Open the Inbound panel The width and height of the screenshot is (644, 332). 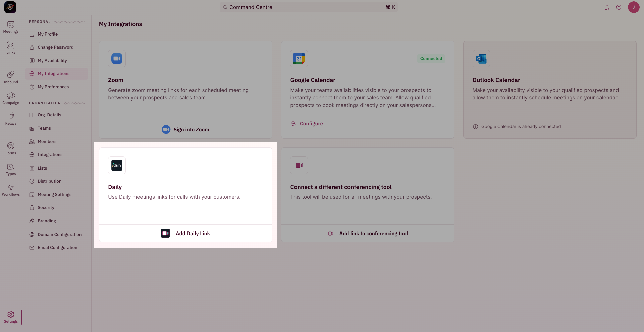click(x=11, y=77)
